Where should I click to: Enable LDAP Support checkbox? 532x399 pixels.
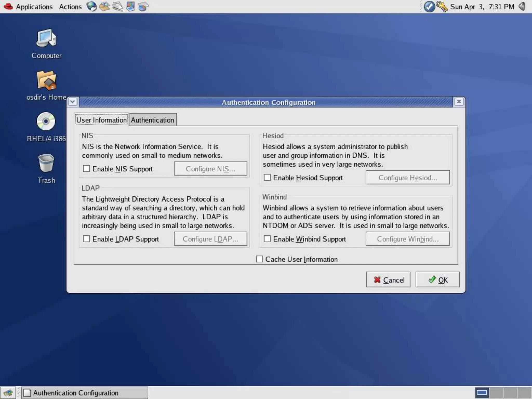[x=87, y=239]
